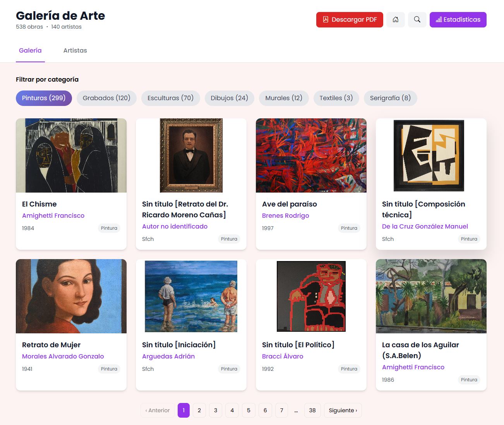Click artist link Brenes Rodrigo
This screenshot has height=425, width=504.
point(285,216)
